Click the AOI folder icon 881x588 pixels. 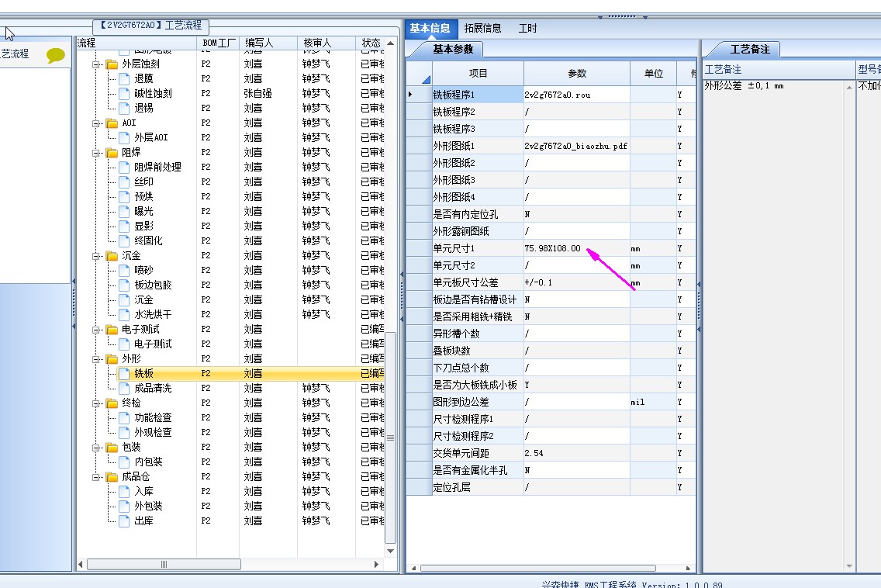coord(112,123)
